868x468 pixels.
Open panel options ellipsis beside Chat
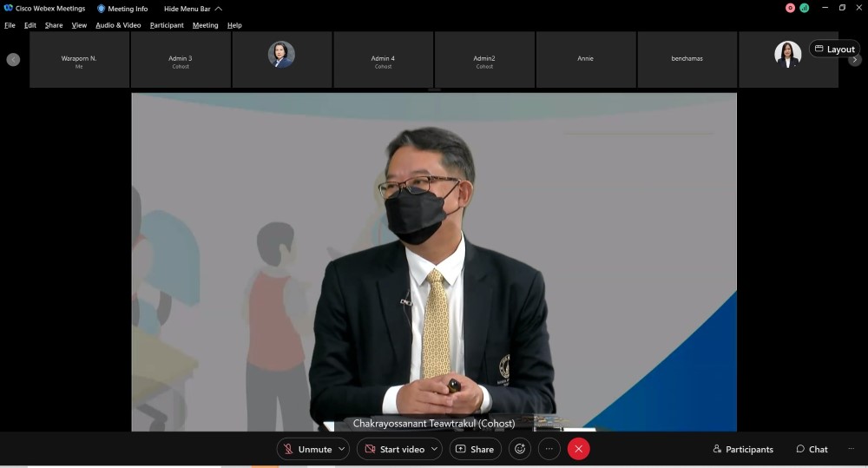click(851, 449)
